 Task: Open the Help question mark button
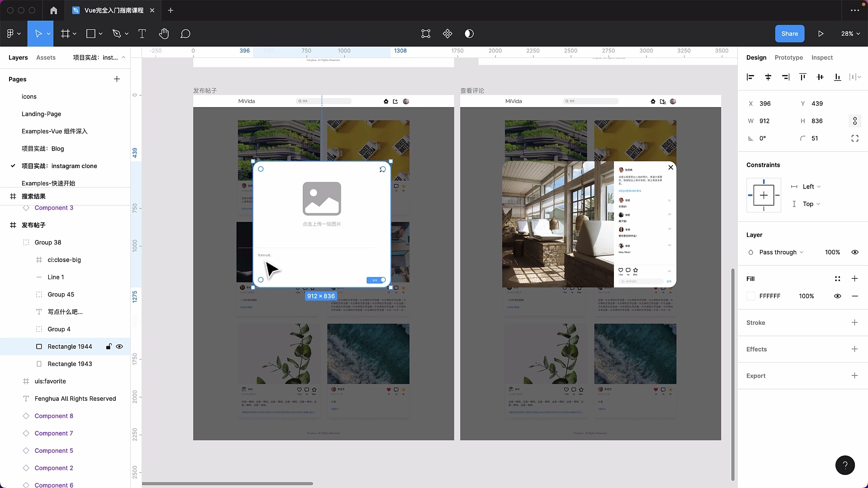point(845,465)
